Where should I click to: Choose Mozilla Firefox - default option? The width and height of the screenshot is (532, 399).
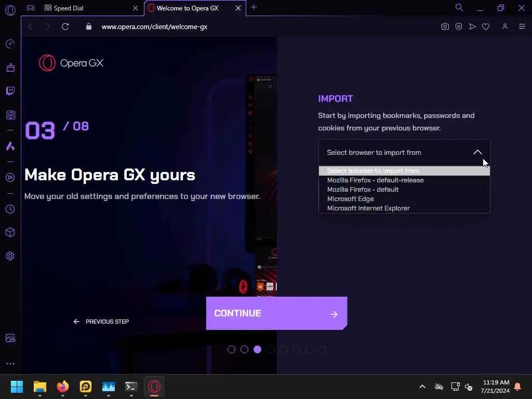pyautogui.click(x=404, y=190)
